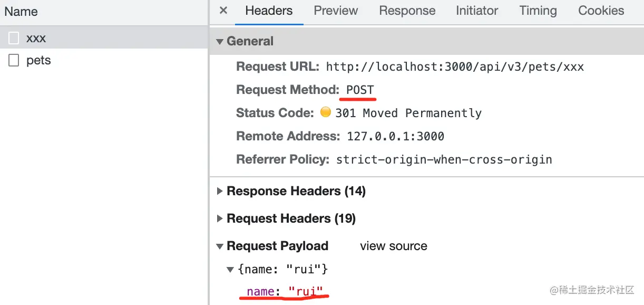Viewport: 644px width, 305px height.
Task: Collapse the Request Payload section
Action: [220, 246]
